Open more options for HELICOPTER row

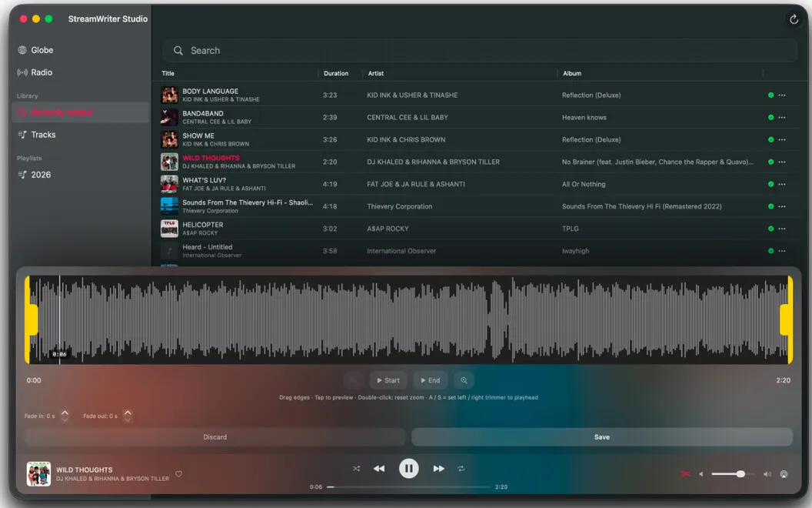[781, 229]
